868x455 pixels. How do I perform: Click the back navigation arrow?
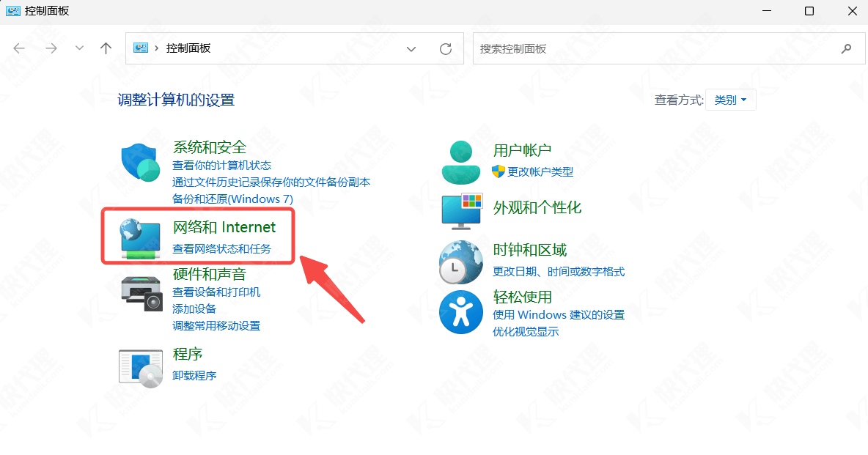(19, 48)
